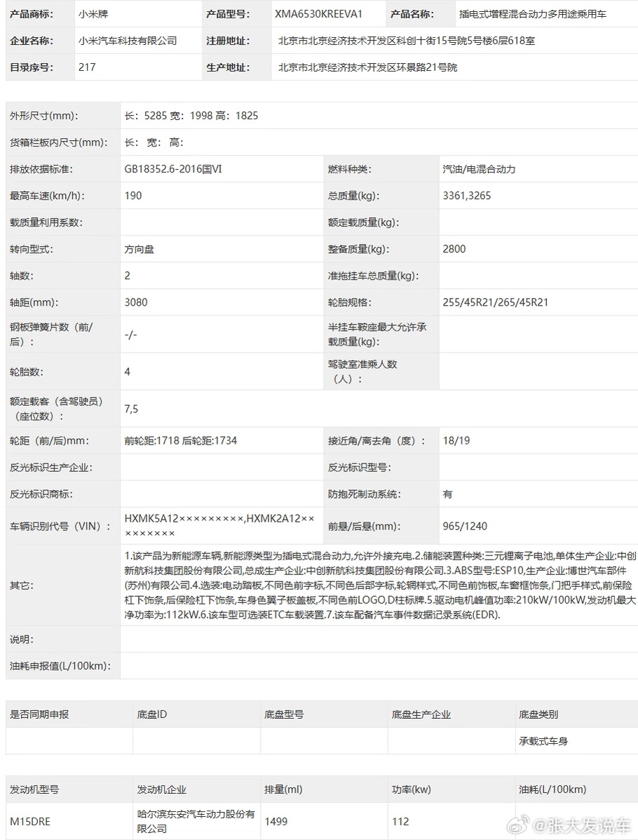
Task: Click seating capacity value 7,5
Action: pyautogui.click(x=131, y=409)
